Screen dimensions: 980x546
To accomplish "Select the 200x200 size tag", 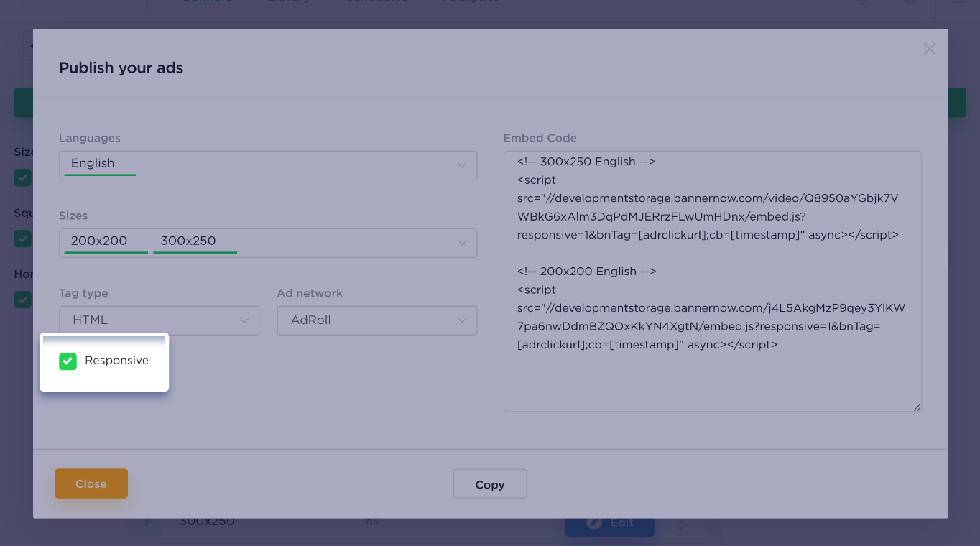I will pos(106,241).
